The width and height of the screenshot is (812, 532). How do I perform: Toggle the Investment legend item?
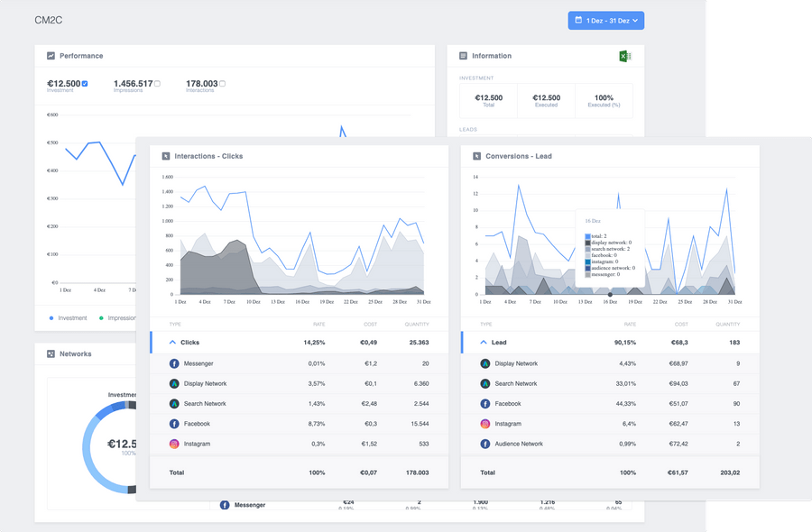tap(68, 318)
